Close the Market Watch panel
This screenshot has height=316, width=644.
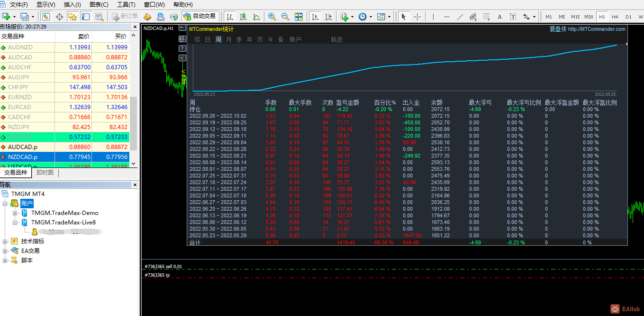pyautogui.click(x=135, y=27)
